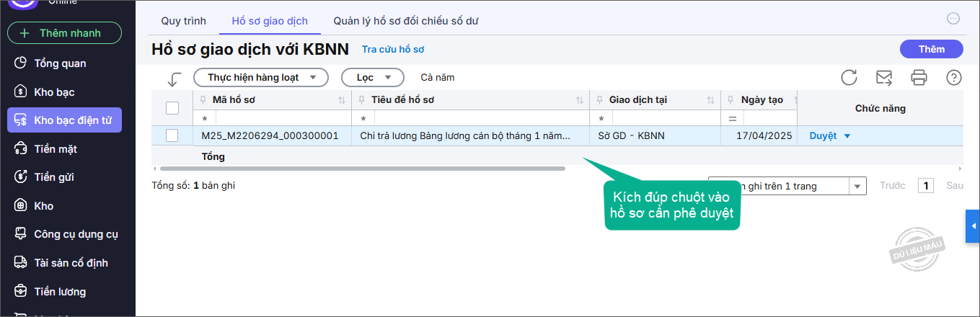The image size is (980, 317).
Task: Open Tiêu đề hồ sơ filter operator
Action: (363, 118)
